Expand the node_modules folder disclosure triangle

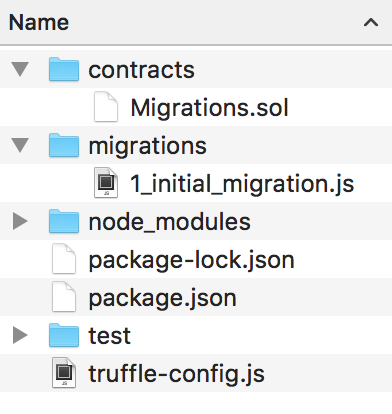coord(20,221)
